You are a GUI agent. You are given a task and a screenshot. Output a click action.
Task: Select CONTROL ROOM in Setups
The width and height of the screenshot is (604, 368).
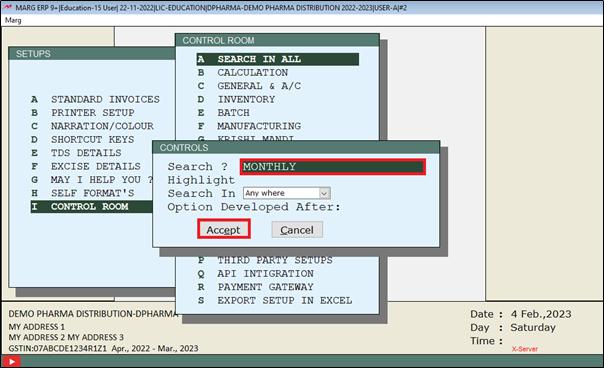click(x=92, y=207)
